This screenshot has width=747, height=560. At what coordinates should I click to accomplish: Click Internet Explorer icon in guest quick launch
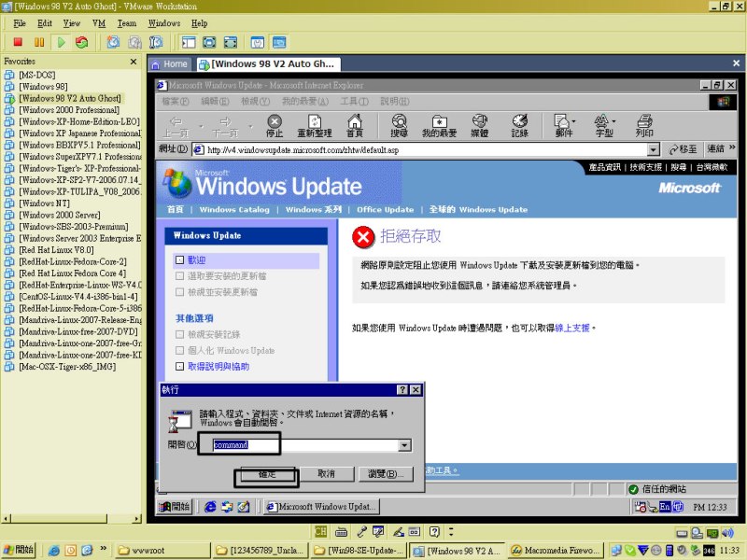pyautogui.click(x=210, y=507)
